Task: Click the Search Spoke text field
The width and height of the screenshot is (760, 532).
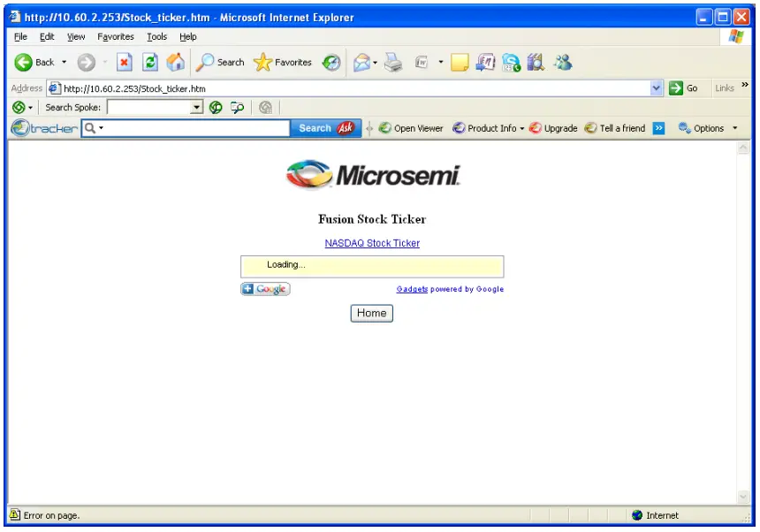Action: (149, 108)
